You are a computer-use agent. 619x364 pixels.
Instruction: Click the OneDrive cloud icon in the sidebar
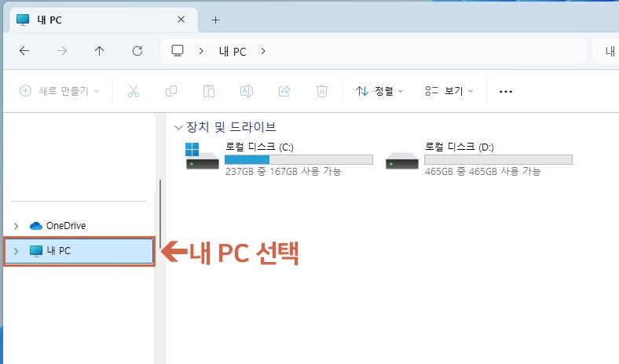click(36, 226)
